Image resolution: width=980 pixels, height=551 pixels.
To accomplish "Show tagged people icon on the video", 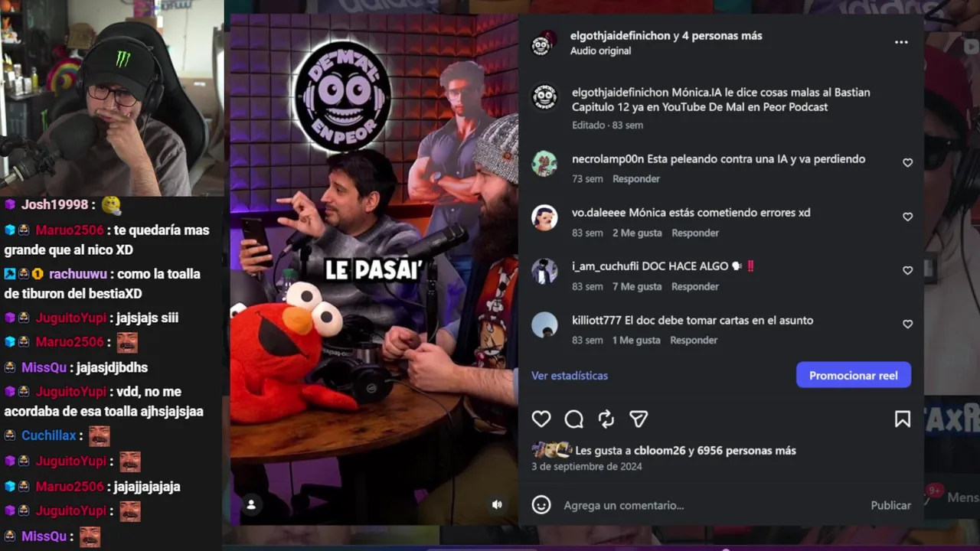I will coord(251,504).
